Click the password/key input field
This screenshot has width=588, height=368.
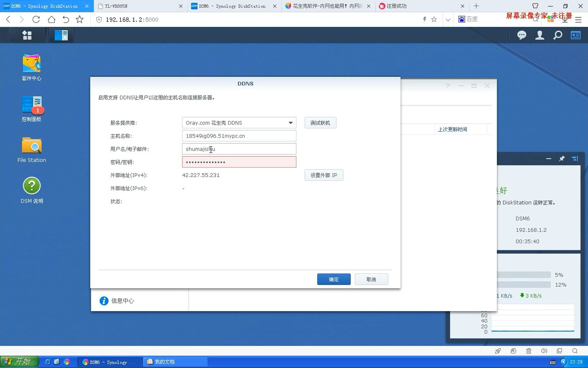[x=239, y=162]
